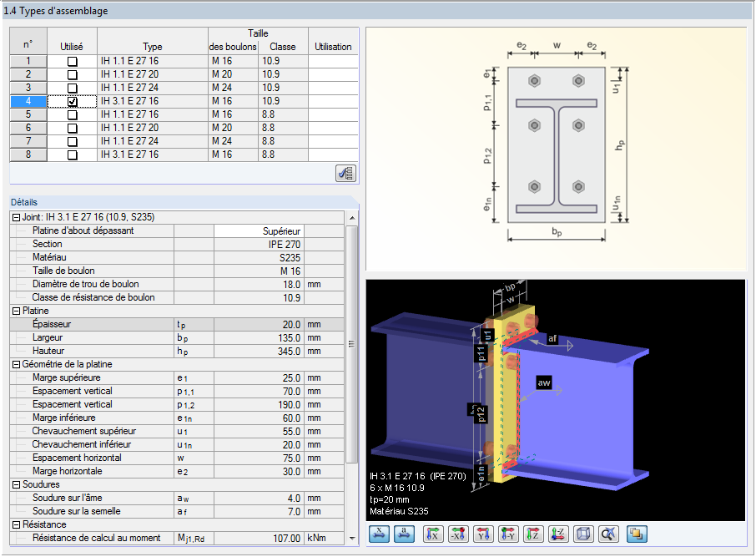Click the select-all checklist button under table
Viewport: 756px width, 557px height.
tap(345, 173)
